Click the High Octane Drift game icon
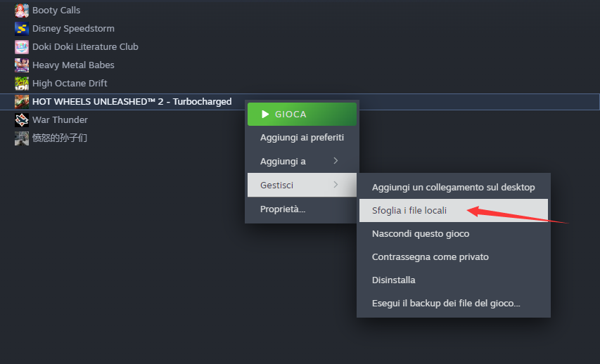The height and width of the screenshot is (364, 600). click(x=22, y=84)
